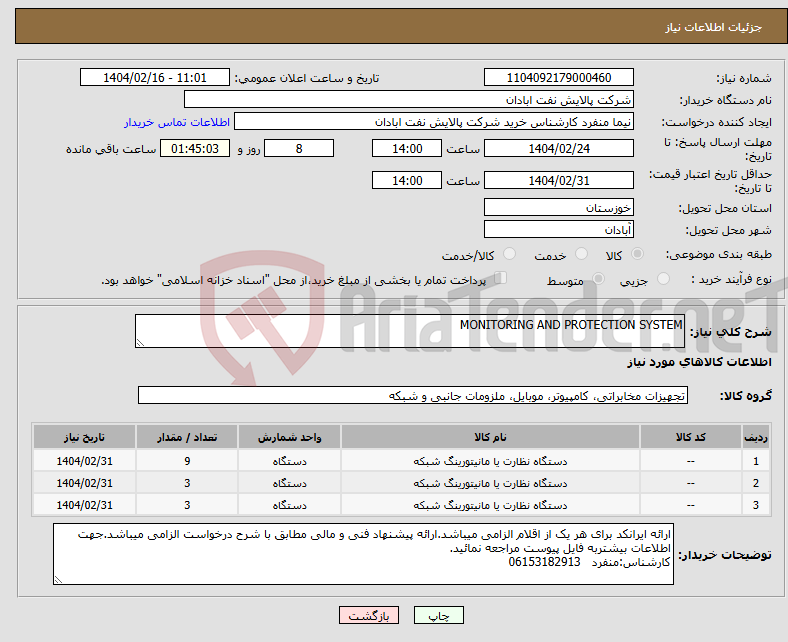The image size is (788, 642).
Task: Click the نام کالا column header
Action: click(x=490, y=437)
